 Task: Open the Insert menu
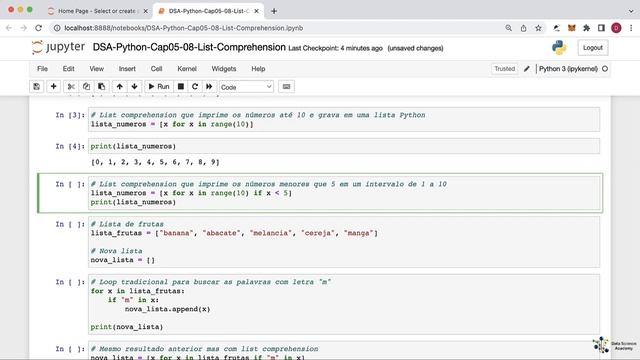coord(127,69)
